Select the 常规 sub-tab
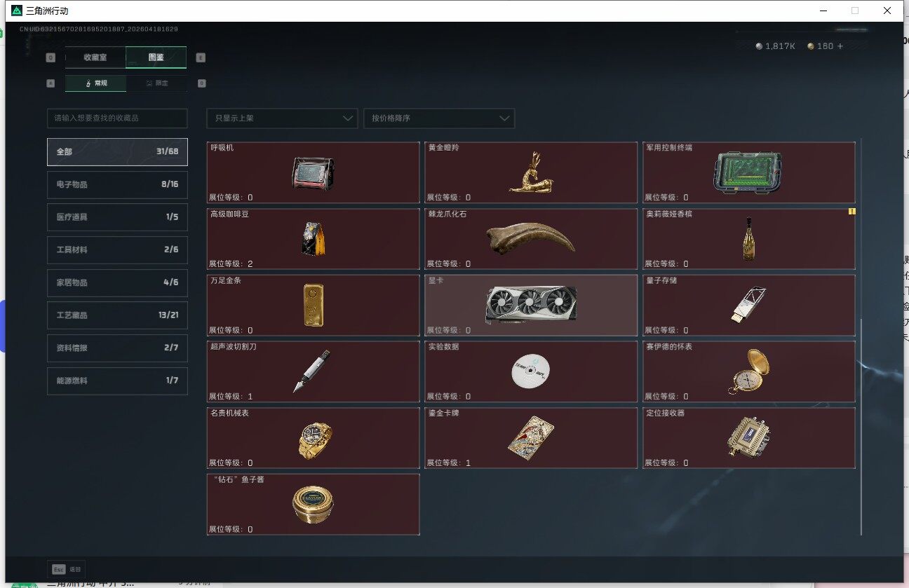Screen dimensions: 909x588 coord(96,83)
